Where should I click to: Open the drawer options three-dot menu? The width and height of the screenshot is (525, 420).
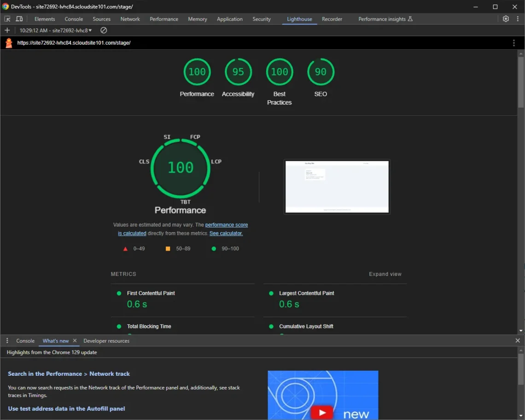pos(7,340)
